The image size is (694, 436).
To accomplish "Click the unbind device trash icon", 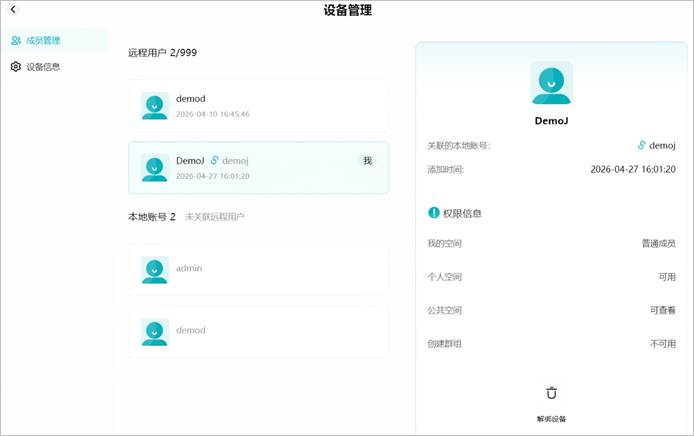I will pos(551,393).
